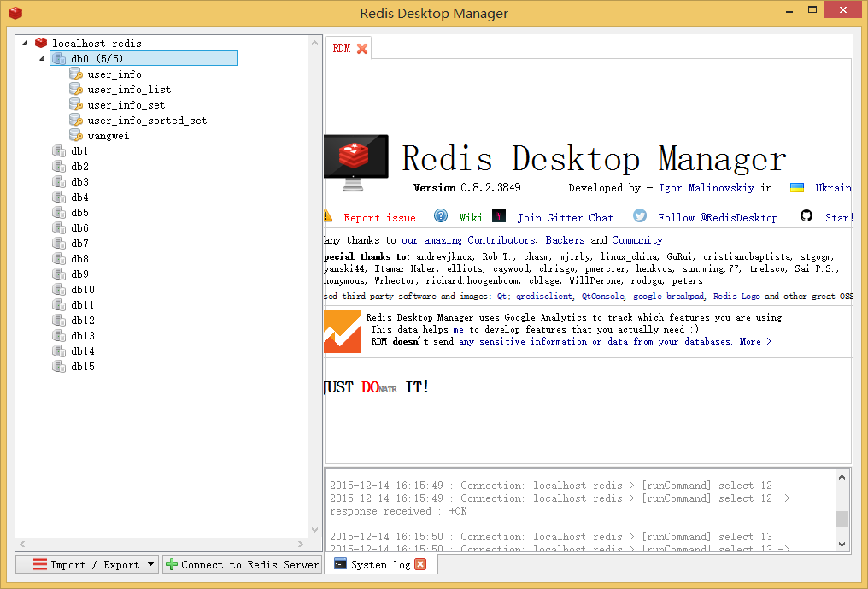Click the db12 database icon
Screen dimensions: 868x589
pyautogui.click(x=59, y=320)
